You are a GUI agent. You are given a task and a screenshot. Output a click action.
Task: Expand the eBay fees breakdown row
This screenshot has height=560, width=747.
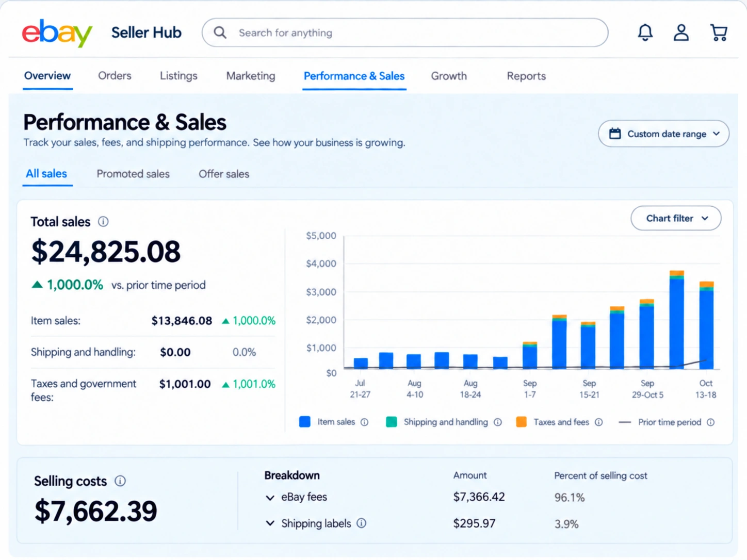tap(270, 498)
